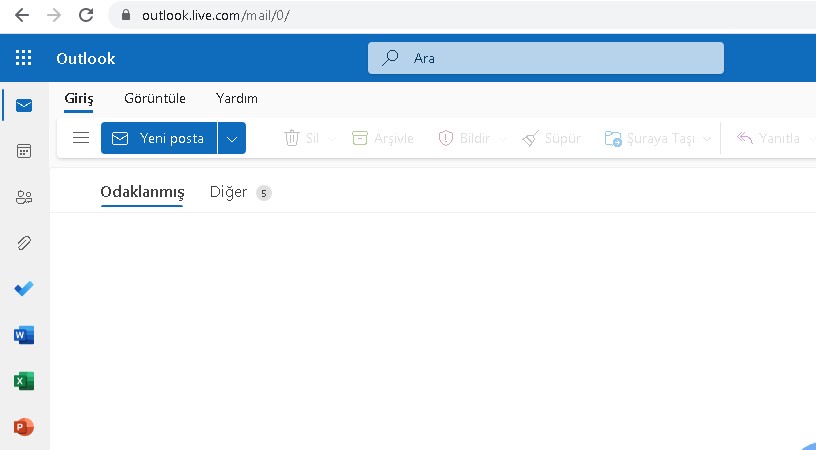Expand the Şuraya Taşı dropdown chevron

click(x=708, y=139)
